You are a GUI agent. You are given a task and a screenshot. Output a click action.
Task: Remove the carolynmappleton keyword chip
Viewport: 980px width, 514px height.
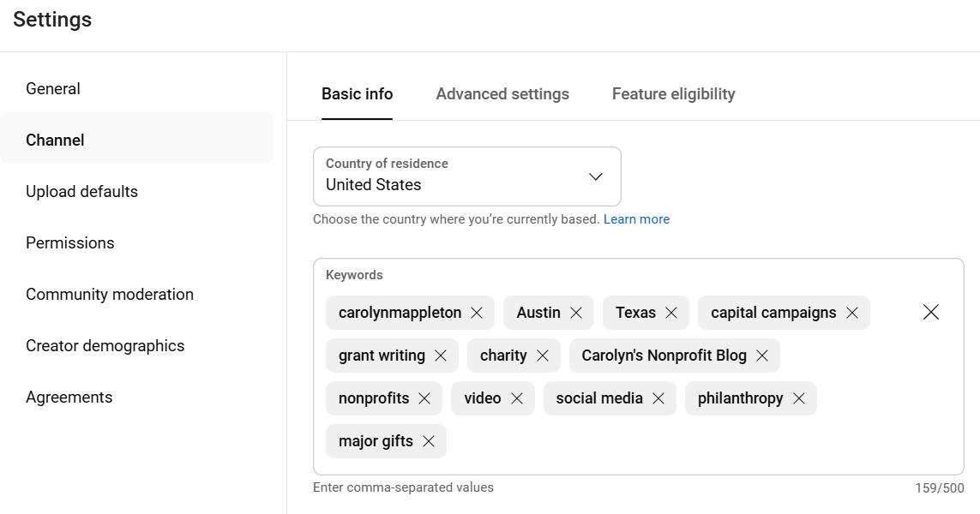point(477,313)
